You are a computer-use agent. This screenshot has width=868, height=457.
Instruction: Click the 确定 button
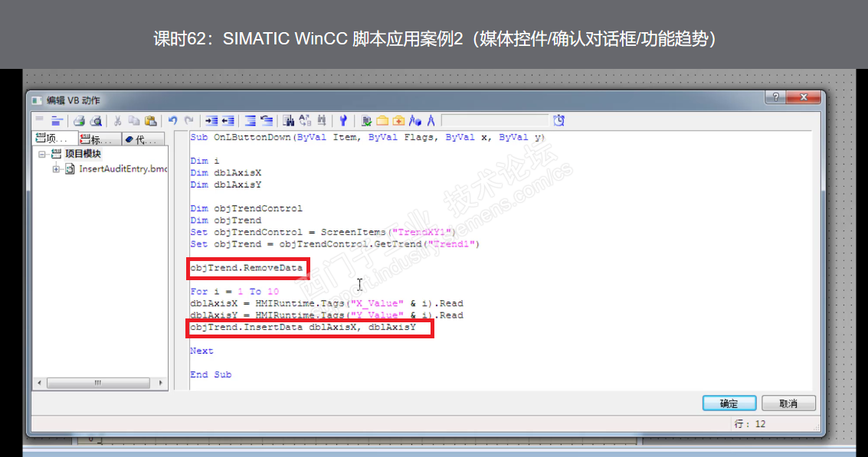point(729,403)
